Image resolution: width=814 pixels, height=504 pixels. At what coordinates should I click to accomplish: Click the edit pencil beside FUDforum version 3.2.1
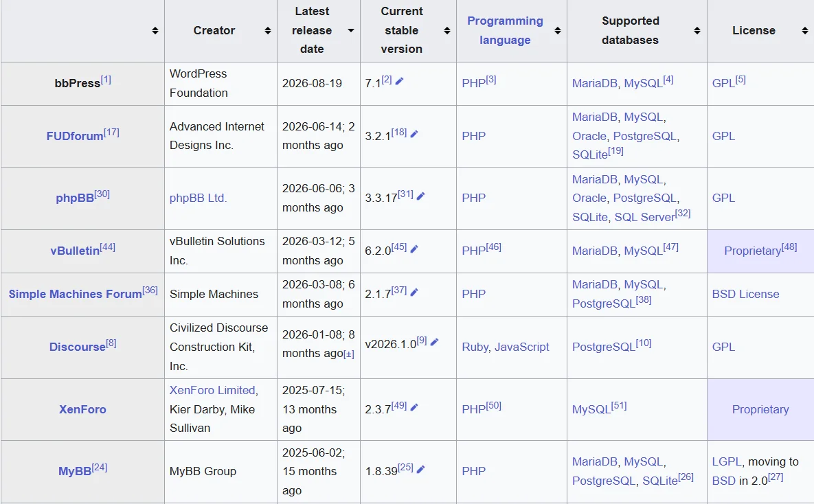[414, 134]
